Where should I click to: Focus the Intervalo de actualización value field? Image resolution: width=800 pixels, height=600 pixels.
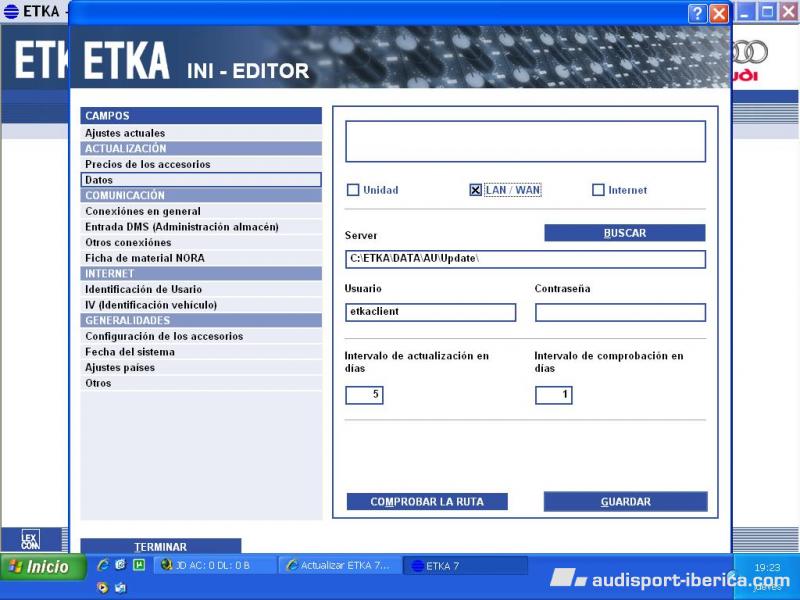click(x=364, y=395)
